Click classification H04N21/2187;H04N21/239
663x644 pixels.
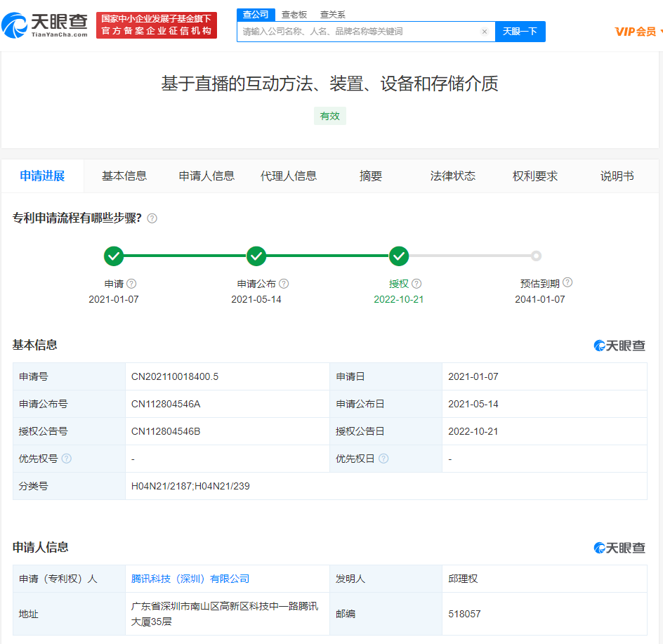190,486
